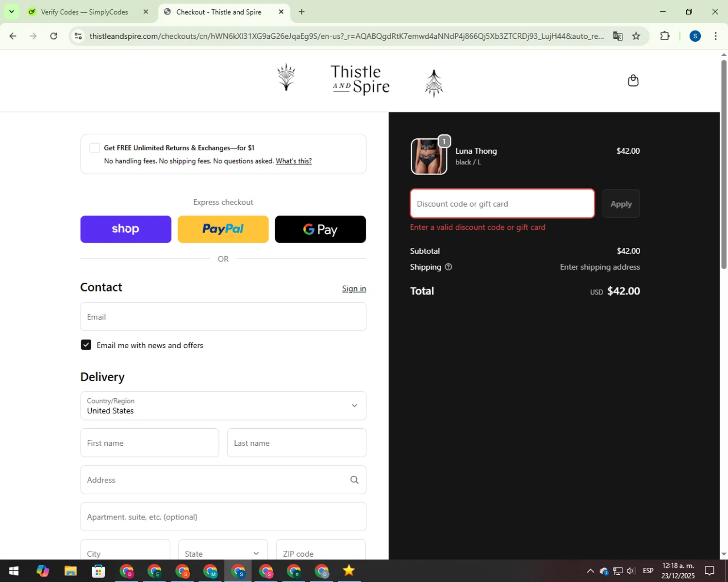The image size is (728, 582).
Task: Open the Windows Start menu
Action: click(14, 571)
